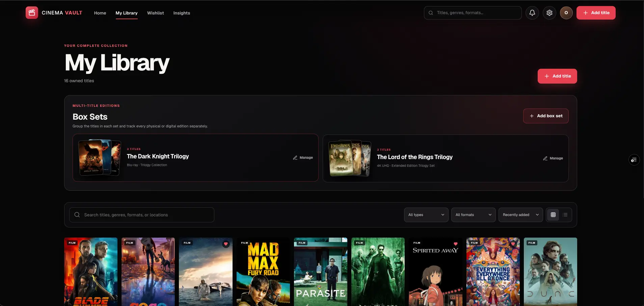Open the user profile avatar
This screenshot has width=644, height=306.
click(566, 13)
